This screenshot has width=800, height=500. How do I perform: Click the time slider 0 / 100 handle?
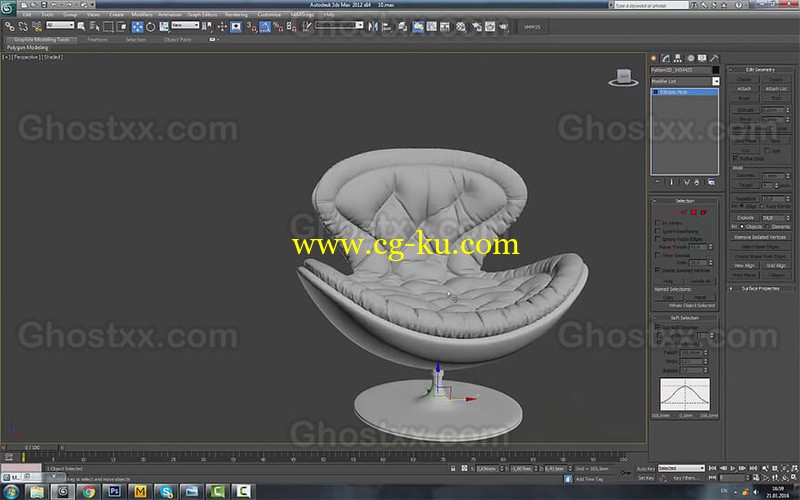32,447
